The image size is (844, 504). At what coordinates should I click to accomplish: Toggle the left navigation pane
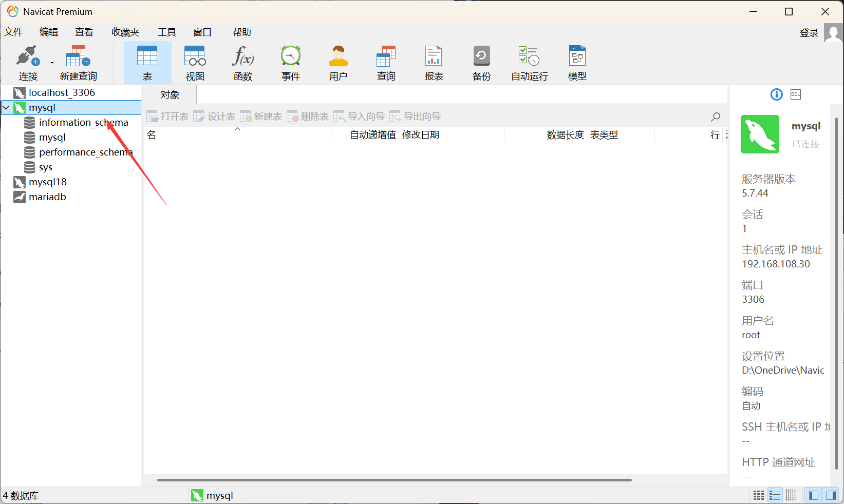pyautogui.click(x=814, y=495)
